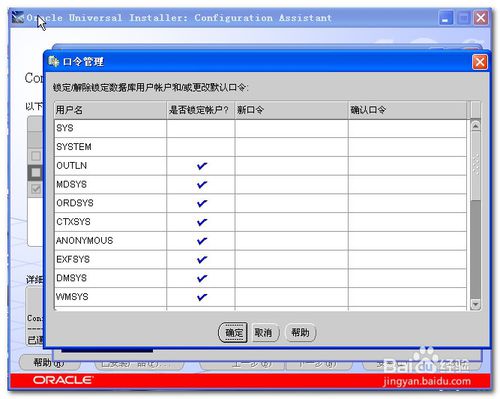
Task: Close the 口令管理 dialog
Action: point(480,62)
